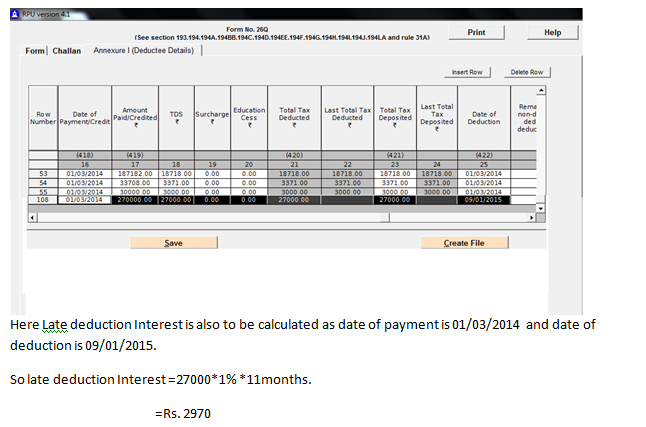Click Amount Paid cell showing 33708.00
The width and height of the screenshot is (646, 427).
click(135, 182)
